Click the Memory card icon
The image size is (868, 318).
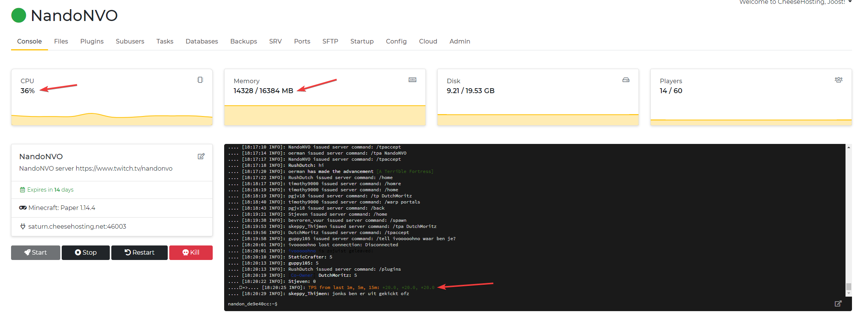coord(412,80)
